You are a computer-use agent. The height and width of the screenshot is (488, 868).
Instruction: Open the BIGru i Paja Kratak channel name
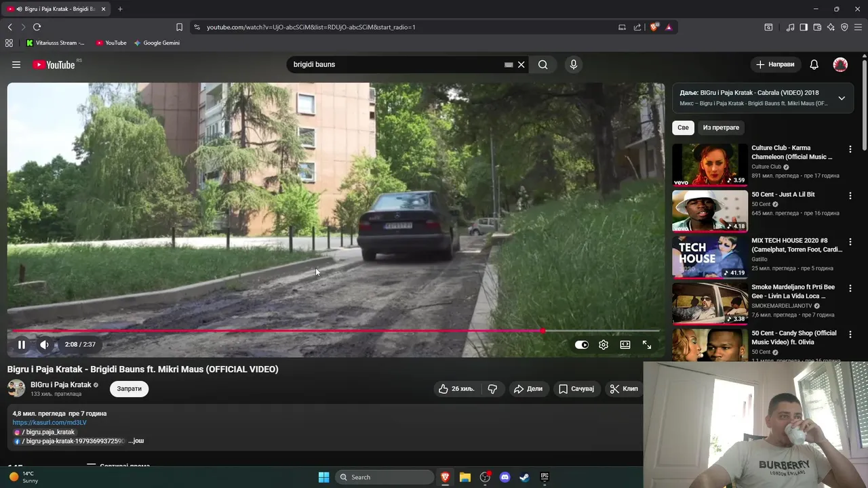(x=60, y=384)
